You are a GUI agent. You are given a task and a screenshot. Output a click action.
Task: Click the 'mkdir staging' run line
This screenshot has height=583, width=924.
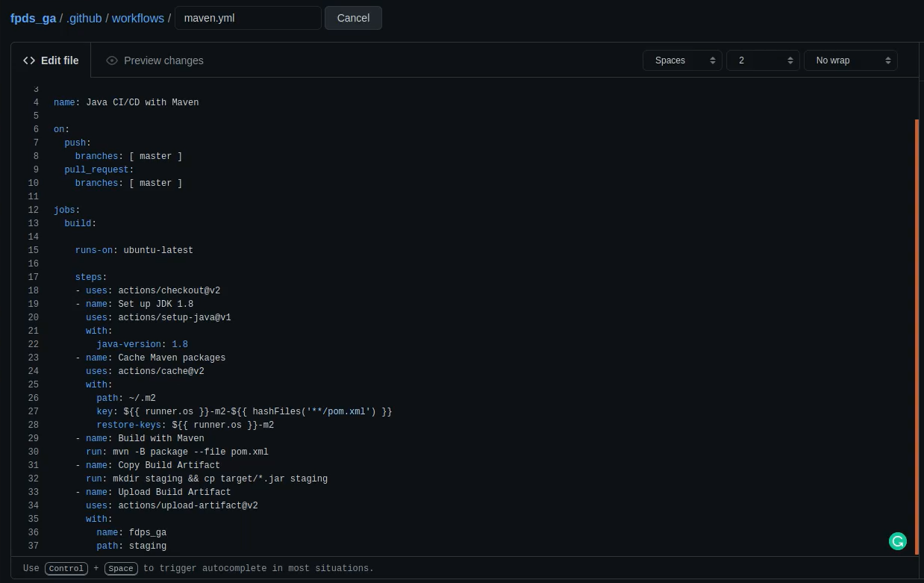click(207, 478)
